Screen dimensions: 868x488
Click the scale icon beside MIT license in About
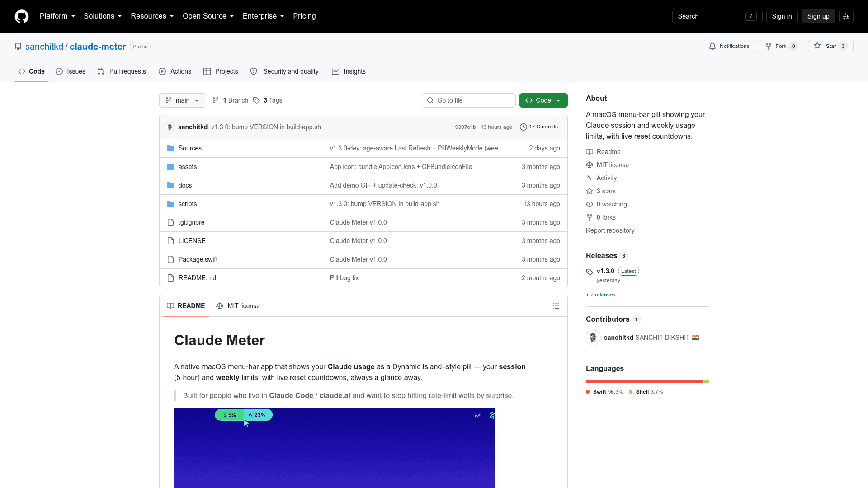[x=590, y=165]
